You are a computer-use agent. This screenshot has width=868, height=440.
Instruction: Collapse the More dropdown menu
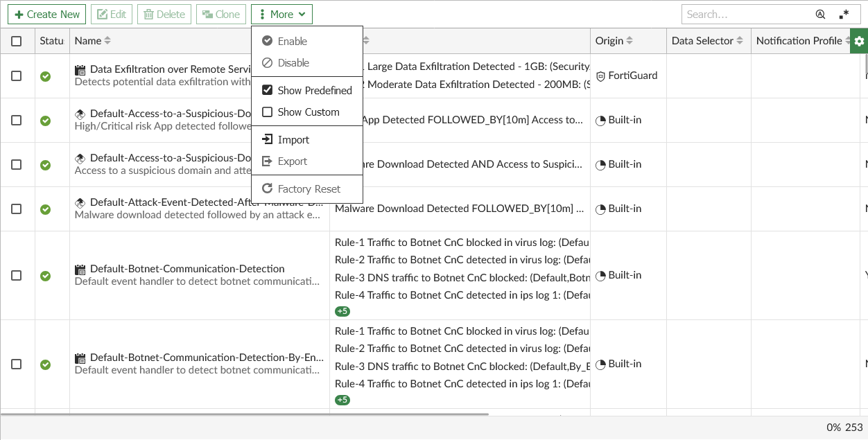click(281, 14)
